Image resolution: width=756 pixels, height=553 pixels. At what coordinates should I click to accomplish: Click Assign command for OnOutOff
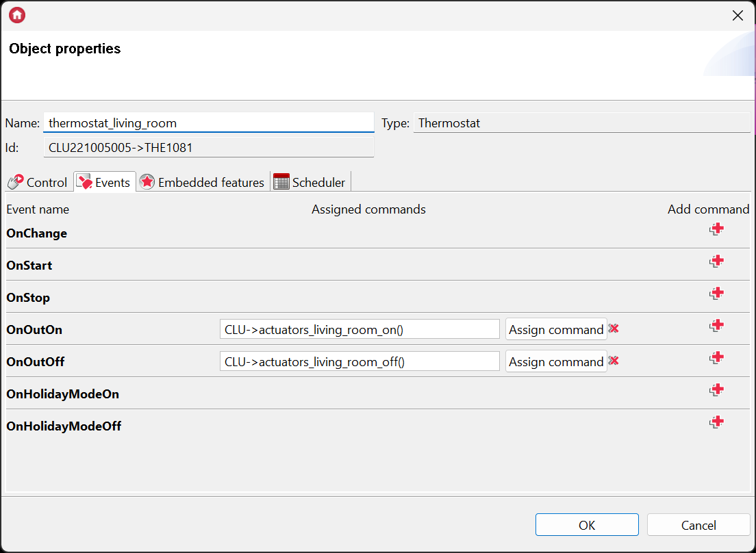[x=556, y=361]
